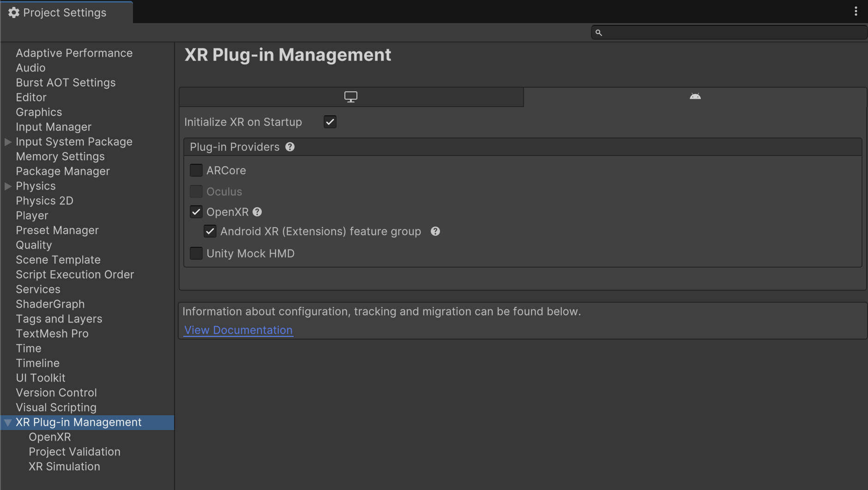Expand the Input System Package section
Image resolution: width=868 pixels, height=490 pixels.
click(x=7, y=142)
